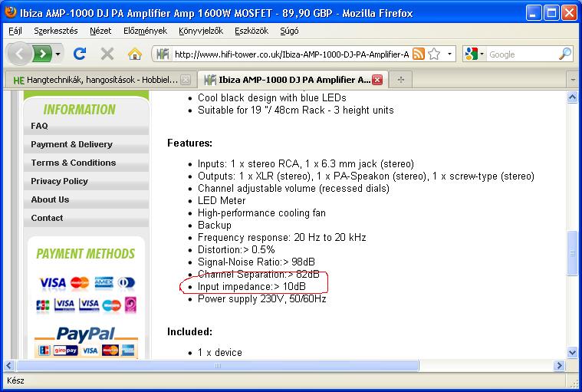Bookmark this page with the star icon
582x392 pixels.
(434, 54)
